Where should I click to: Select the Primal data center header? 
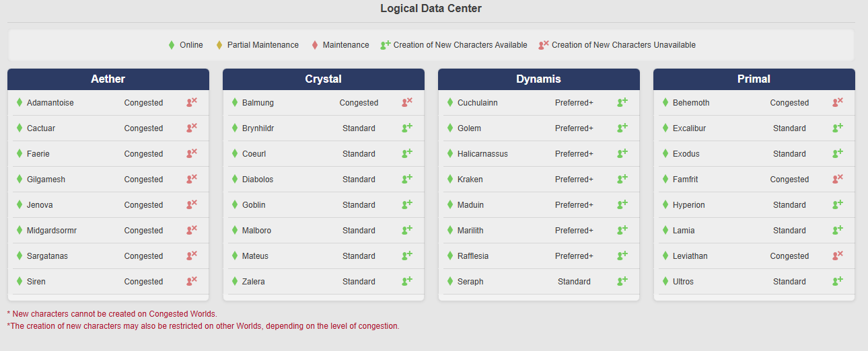(754, 79)
